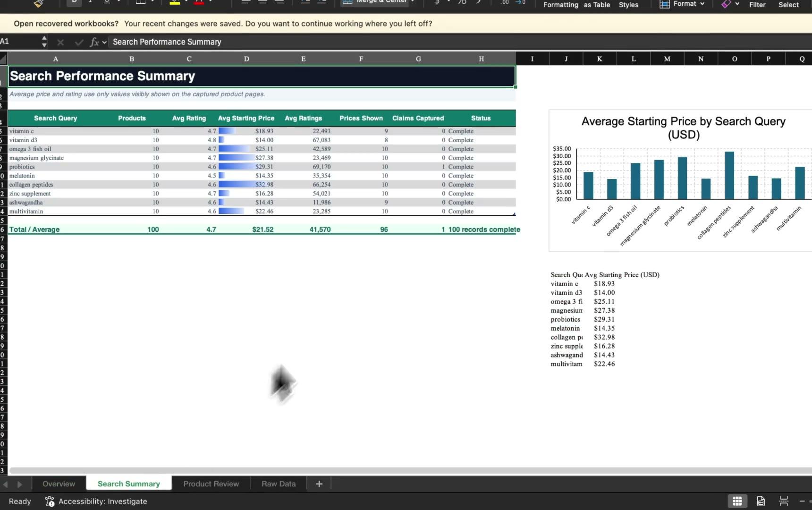812x510 pixels.
Task: Cancel formula entry with the X icon
Action: pos(60,42)
